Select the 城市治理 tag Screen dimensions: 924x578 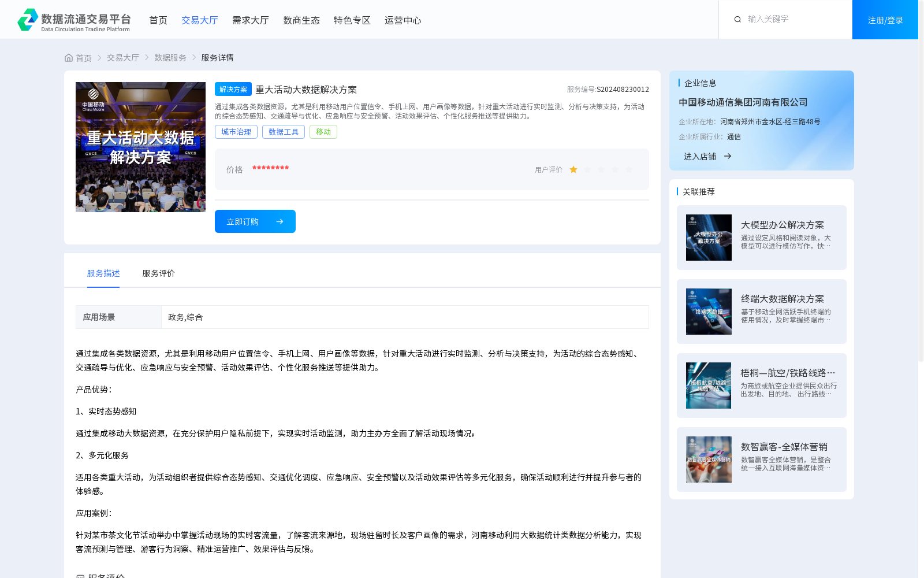click(x=236, y=132)
